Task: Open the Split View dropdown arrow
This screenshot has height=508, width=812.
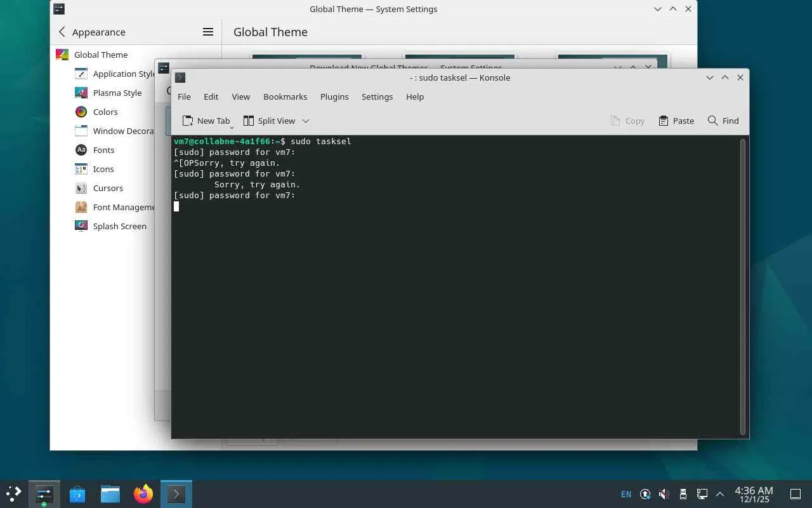Action: (306, 121)
